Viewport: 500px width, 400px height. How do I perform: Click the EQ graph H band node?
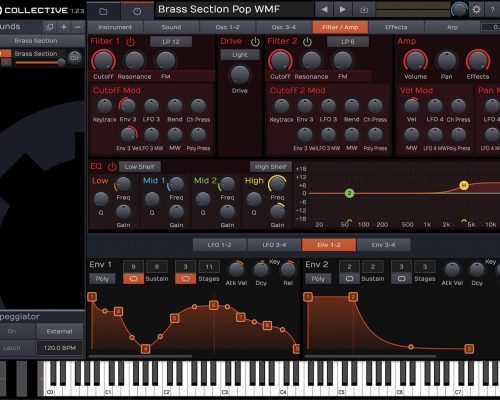[x=464, y=185]
